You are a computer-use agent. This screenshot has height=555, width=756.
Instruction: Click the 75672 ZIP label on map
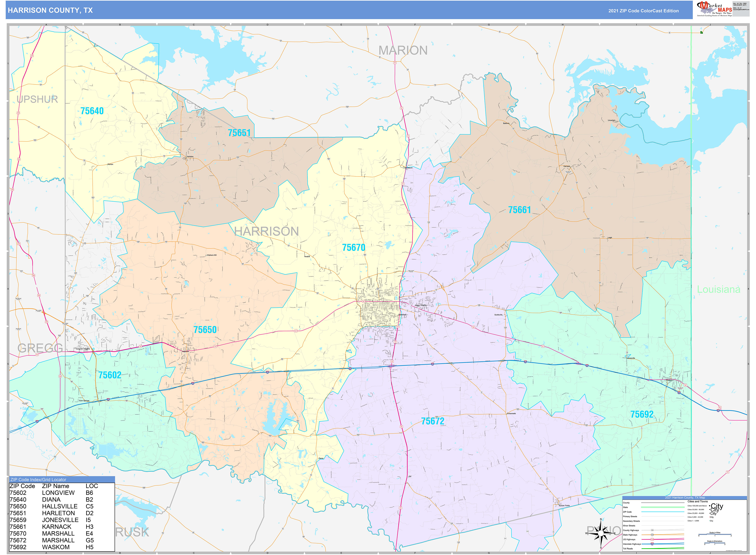432,421
